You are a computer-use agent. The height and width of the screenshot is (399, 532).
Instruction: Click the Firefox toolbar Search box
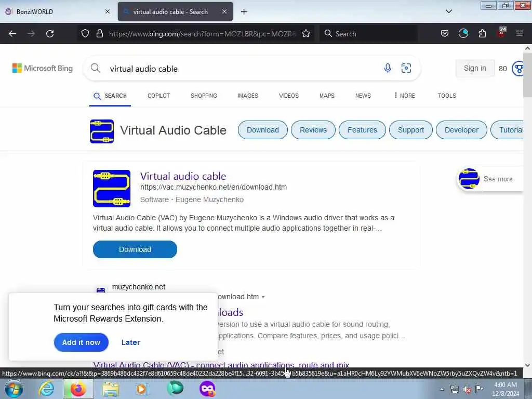[368, 34]
